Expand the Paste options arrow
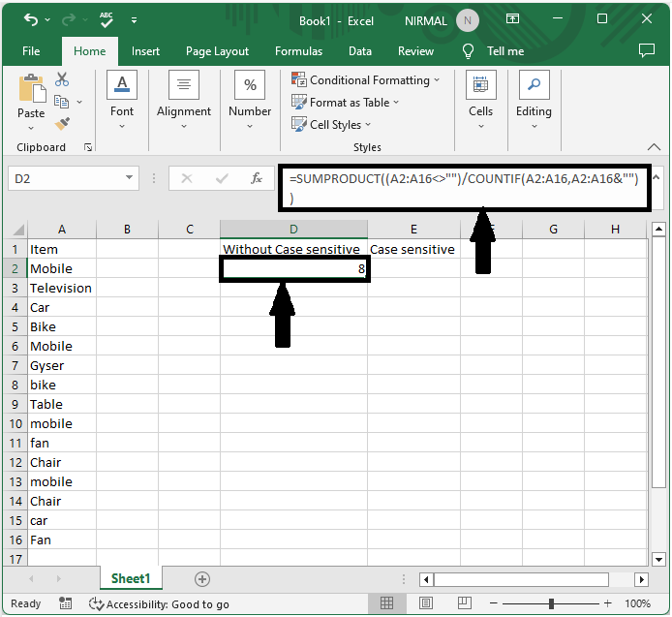The height and width of the screenshot is (617, 672). [x=31, y=128]
